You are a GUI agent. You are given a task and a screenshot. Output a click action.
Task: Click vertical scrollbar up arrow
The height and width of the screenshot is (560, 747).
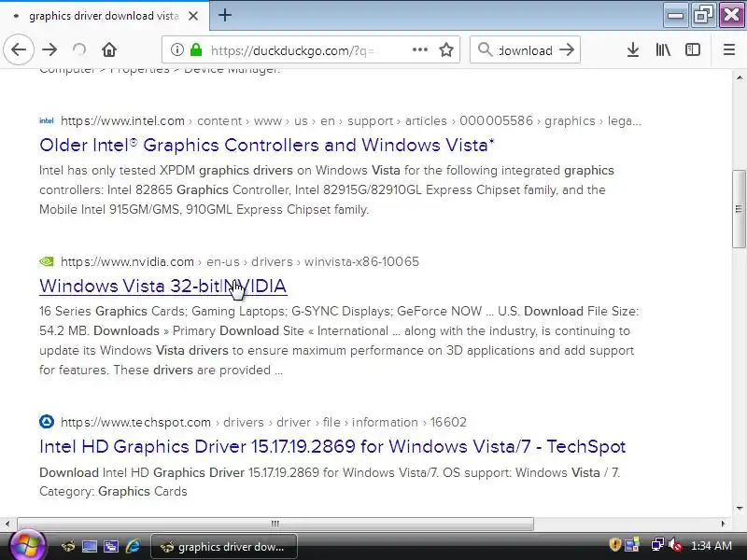(x=739, y=77)
